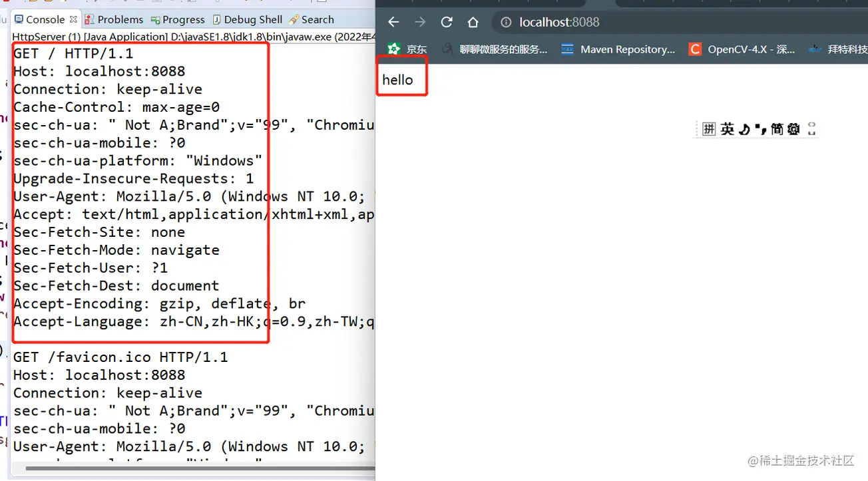Click the 'Connection: keep-alive' line in first request
The width and height of the screenshot is (868, 481).
click(108, 89)
